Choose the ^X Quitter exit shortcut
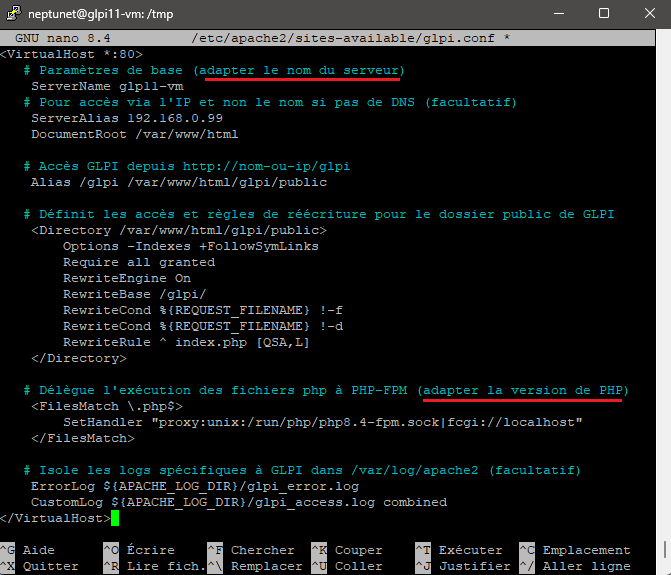This screenshot has height=575, width=671. [37, 566]
